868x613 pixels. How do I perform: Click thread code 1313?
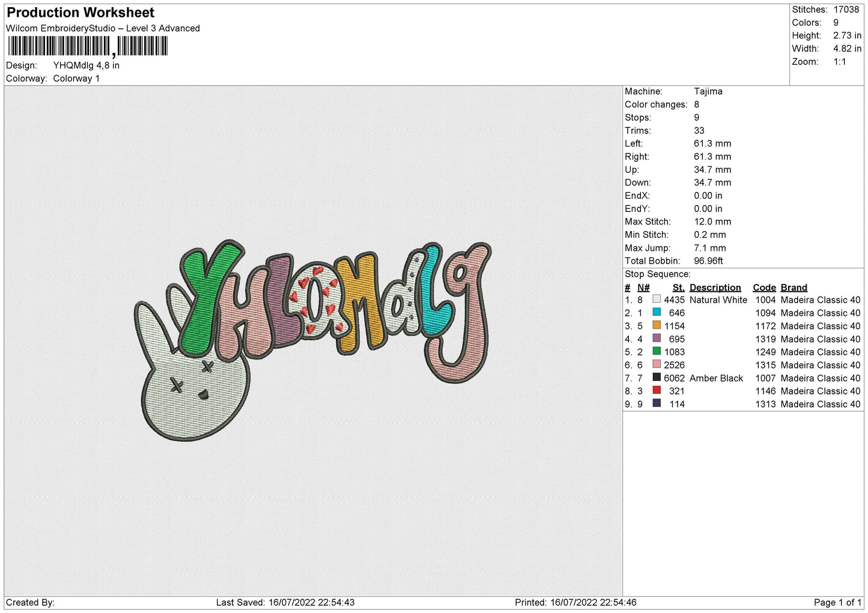765,404
